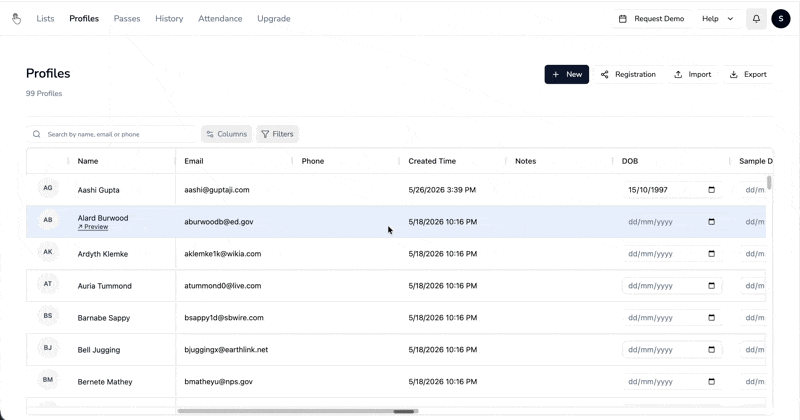
Task: Click the Export button
Action: coord(748,75)
